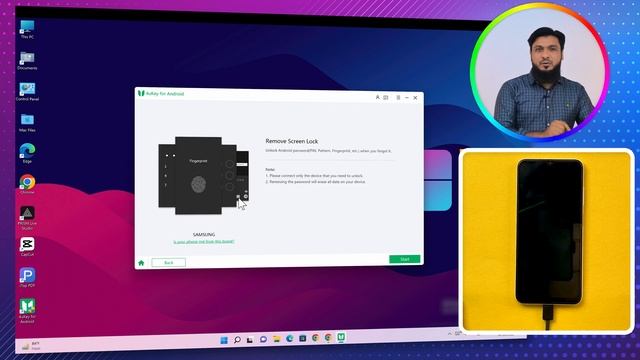Open the Chat icon on the taskbar
640x360 pixels.
pyautogui.click(x=263, y=339)
